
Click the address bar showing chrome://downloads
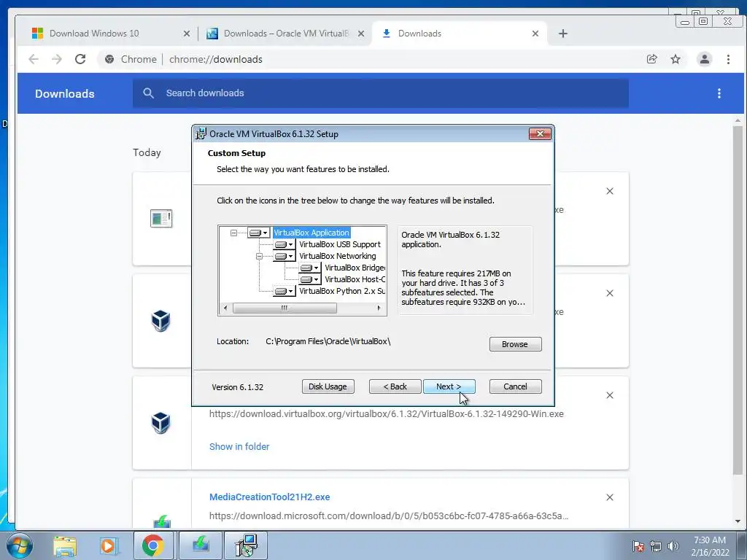coord(215,59)
